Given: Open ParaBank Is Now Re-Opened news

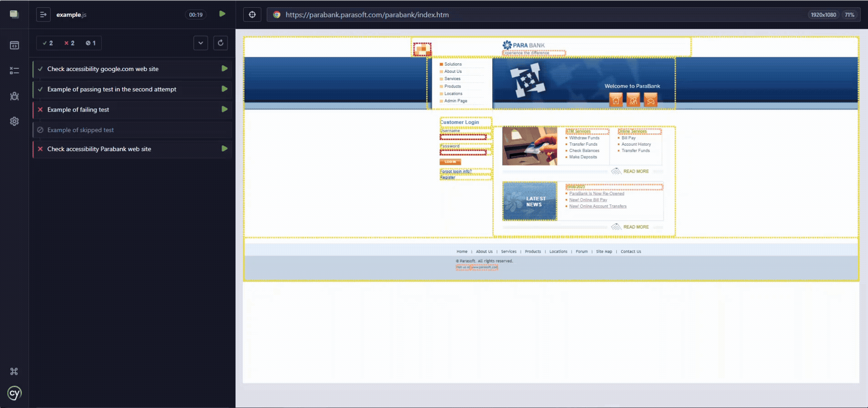Looking at the screenshot, I should 597,194.
